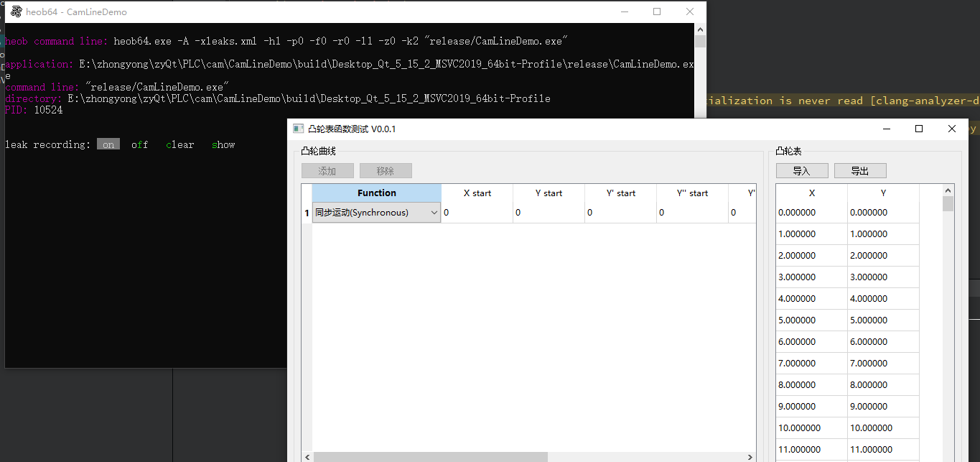Minimize the heob64 console window

point(624,11)
